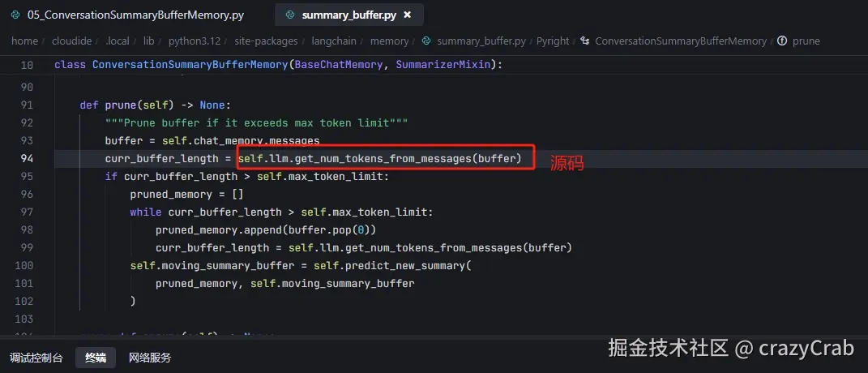This screenshot has width=868, height=373.
Task: Click Python file icon on summary_buffer.py tab
Action: click(x=289, y=15)
